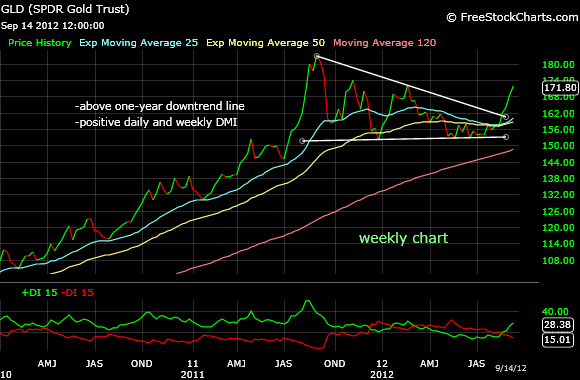580x380 pixels.
Task: Click the 120.00 price axis label
Action: coord(558,228)
